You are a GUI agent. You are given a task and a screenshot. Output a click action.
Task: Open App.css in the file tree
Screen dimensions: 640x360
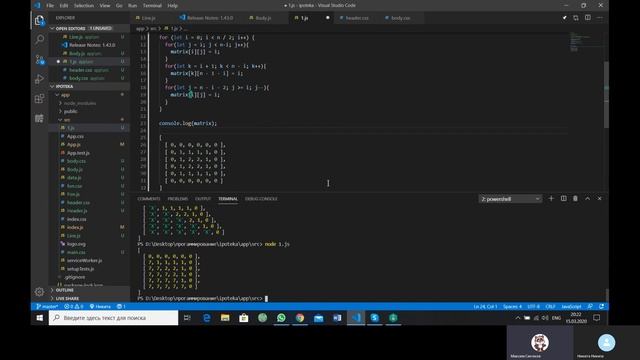pos(89,136)
